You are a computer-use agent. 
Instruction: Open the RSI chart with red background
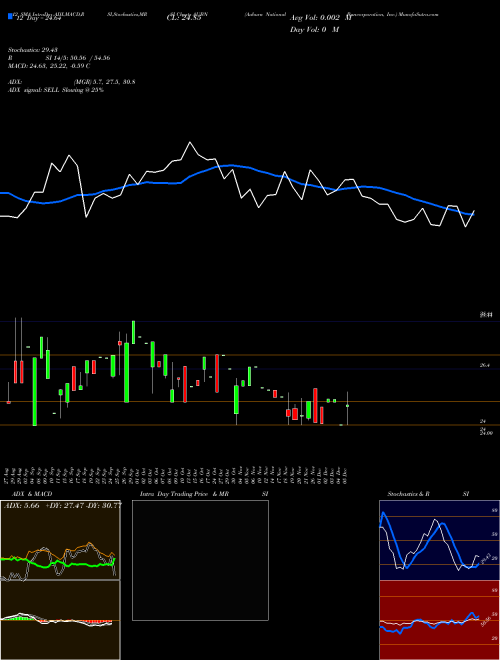click(x=439, y=620)
